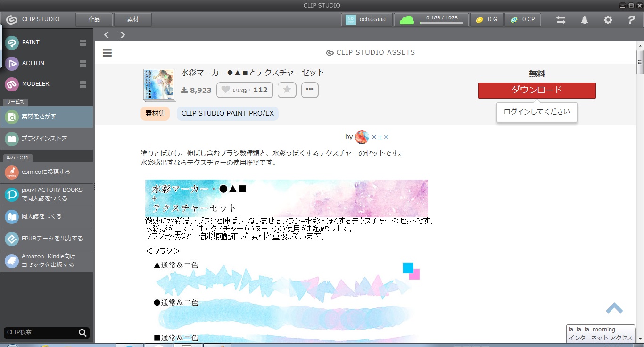Click the sync transfer arrows icon

click(561, 20)
